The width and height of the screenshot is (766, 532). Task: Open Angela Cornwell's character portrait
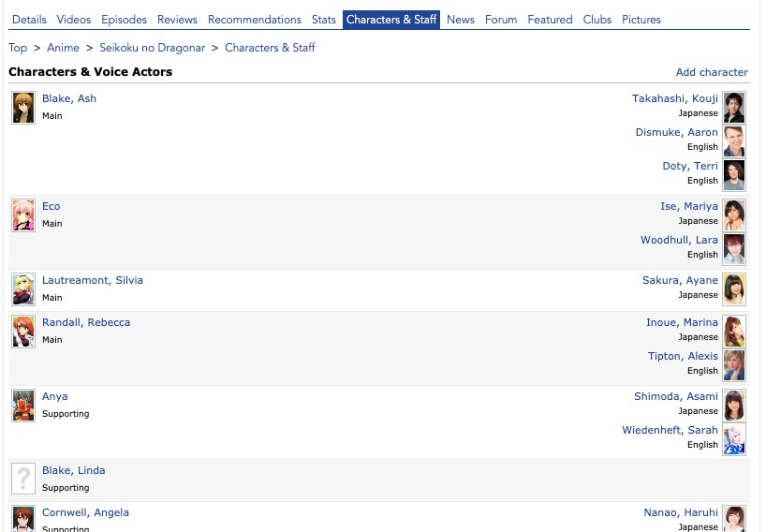click(23, 519)
